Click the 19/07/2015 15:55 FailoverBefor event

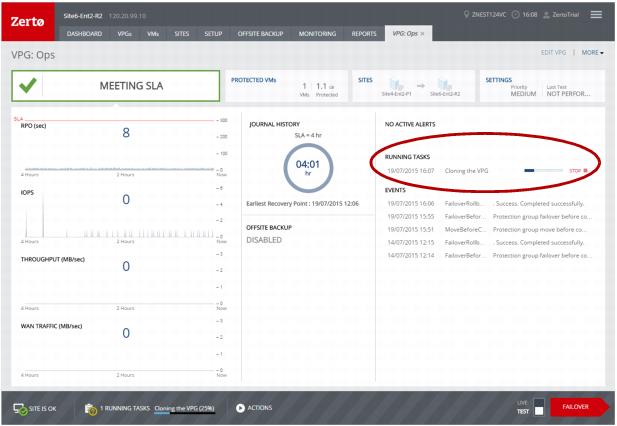tap(488, 217)
